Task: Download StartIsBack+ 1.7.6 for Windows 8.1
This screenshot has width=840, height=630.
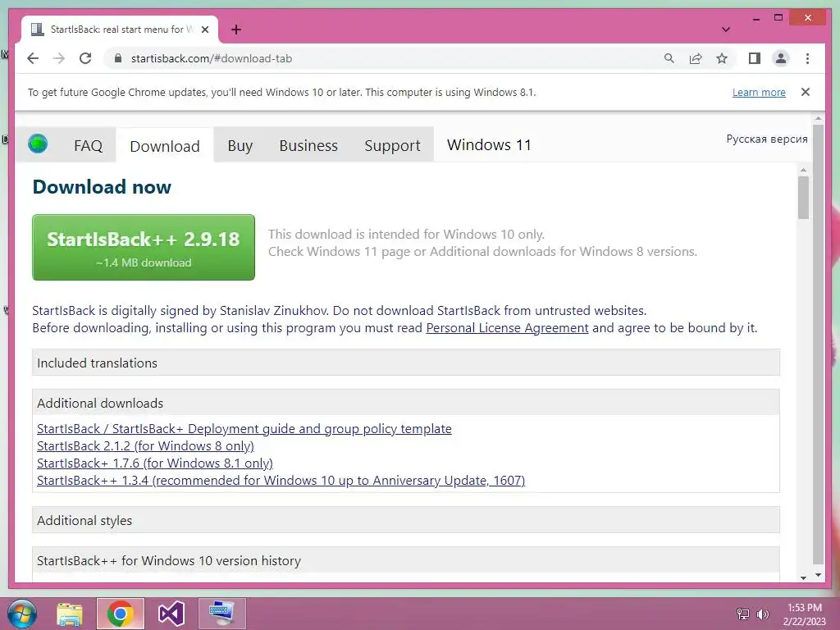Action: [x=155, y=463]
